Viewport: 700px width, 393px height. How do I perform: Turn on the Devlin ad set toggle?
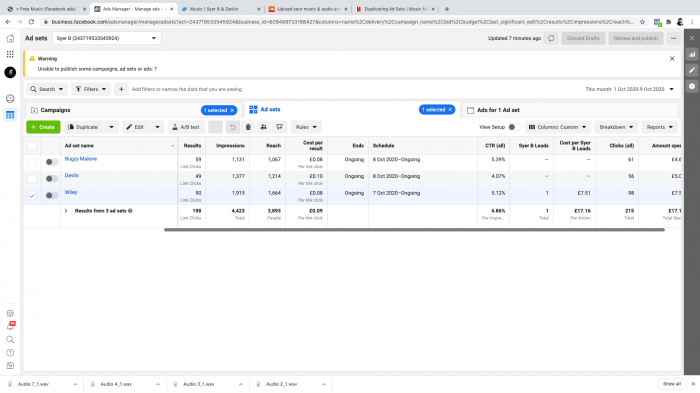coord(52,179)
